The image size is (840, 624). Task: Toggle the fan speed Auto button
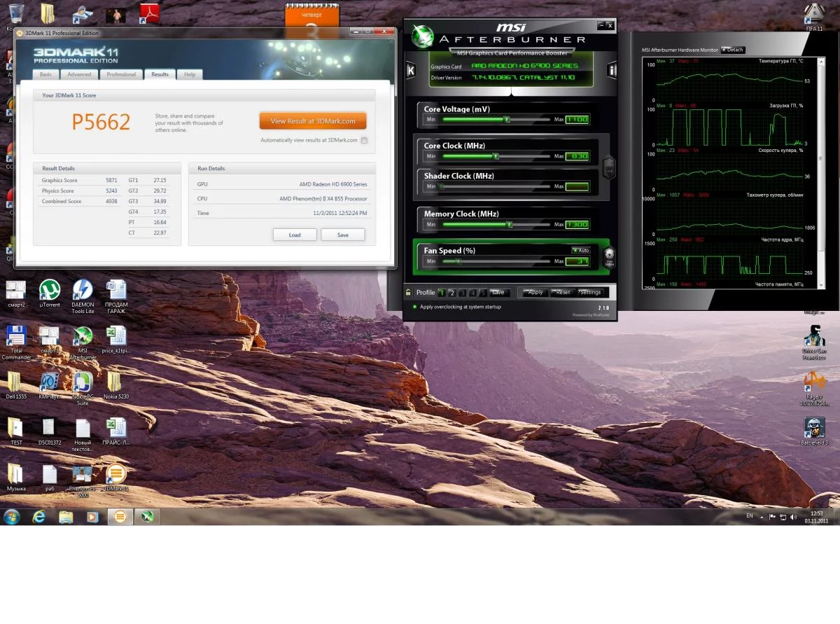580,250
